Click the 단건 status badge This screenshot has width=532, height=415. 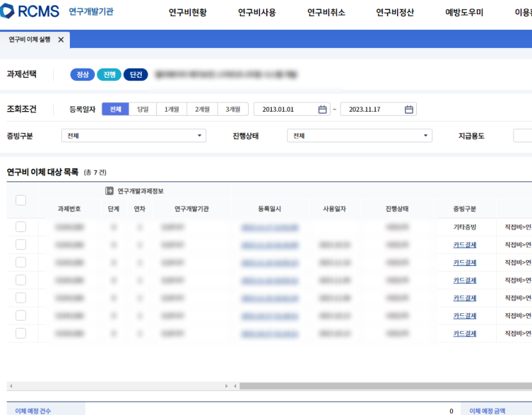click(x=136, y=74)
